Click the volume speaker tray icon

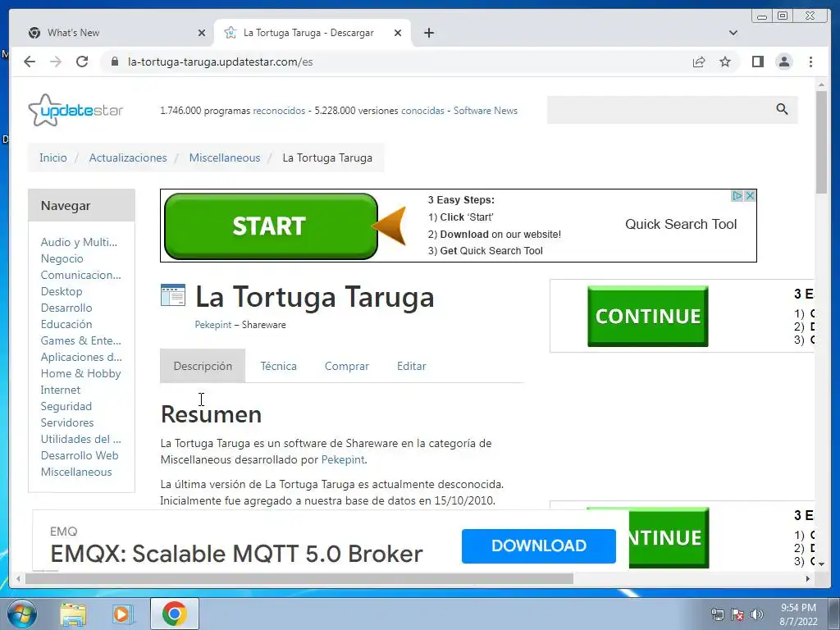pyautogui.click(x=757, y=614)
